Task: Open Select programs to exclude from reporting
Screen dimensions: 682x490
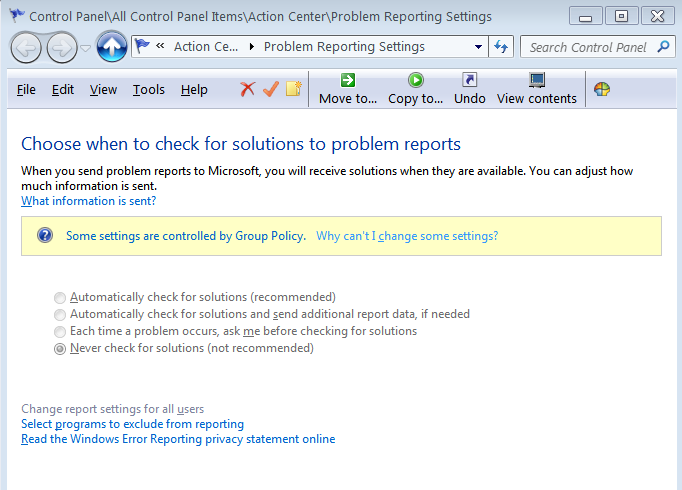Action: 132,424
